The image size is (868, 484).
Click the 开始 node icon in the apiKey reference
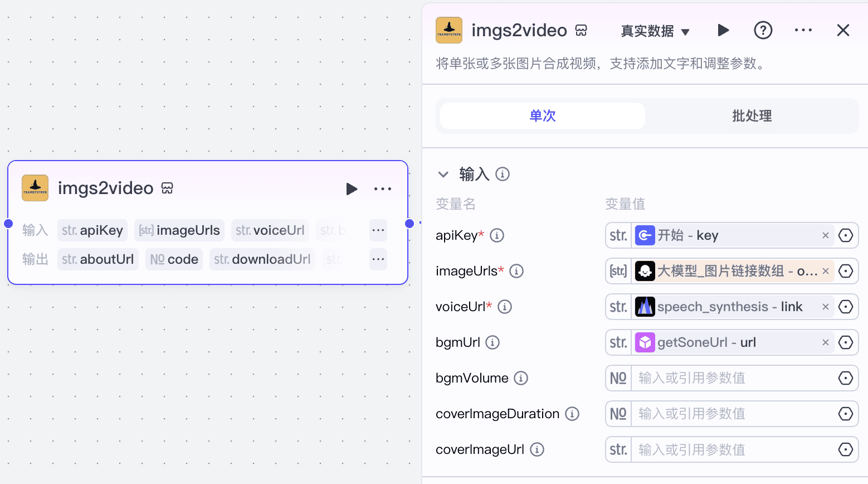coord(645,235)
